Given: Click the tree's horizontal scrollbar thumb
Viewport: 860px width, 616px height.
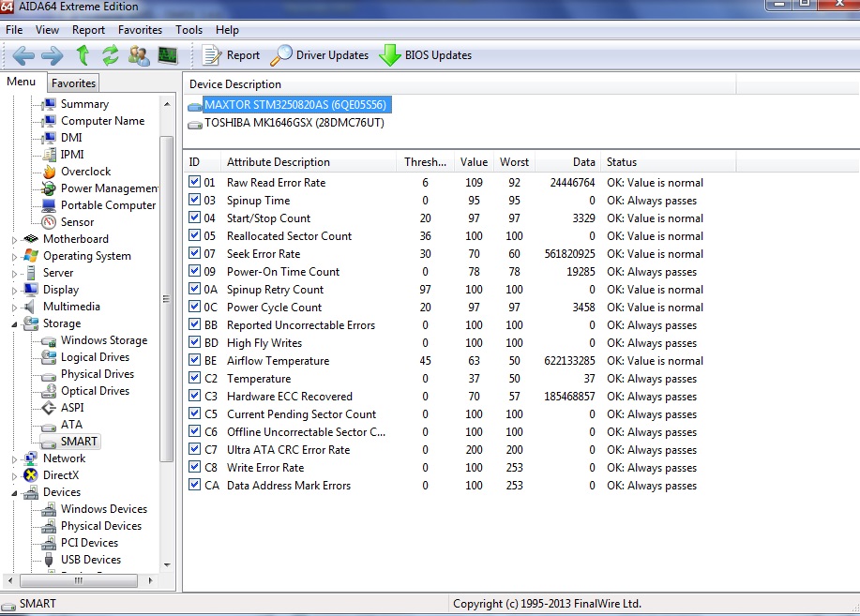Looking at the screenshot, I should click(79, 580).
